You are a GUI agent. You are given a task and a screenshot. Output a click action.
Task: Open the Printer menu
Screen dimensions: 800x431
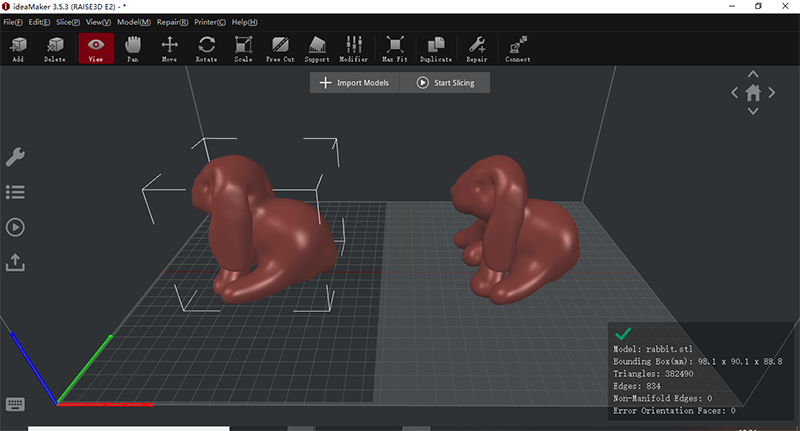click(x=210, y=22)
